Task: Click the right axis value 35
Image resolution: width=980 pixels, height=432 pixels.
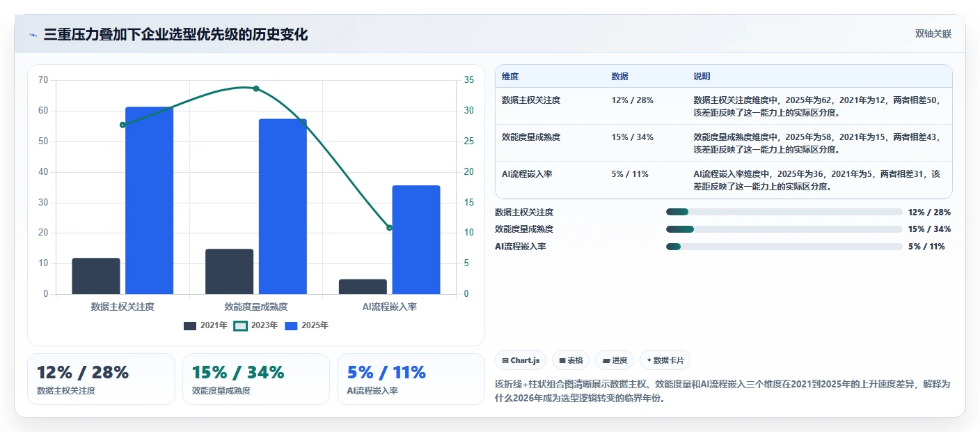Action: (468, 80)
